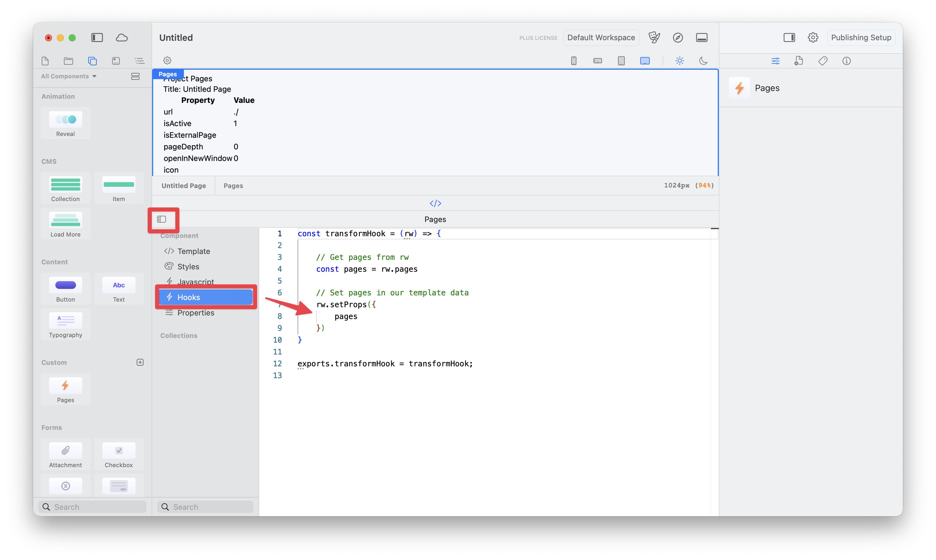Screen dimensions: 936x560
Task: Open the components library tab icon
Action: [93, 61]
